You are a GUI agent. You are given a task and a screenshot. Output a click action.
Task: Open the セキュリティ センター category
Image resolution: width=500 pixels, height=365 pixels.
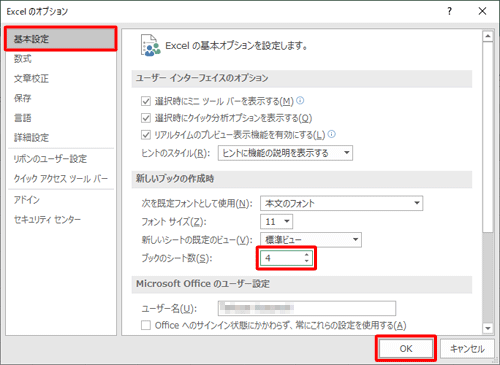click(x=47, y=219)
